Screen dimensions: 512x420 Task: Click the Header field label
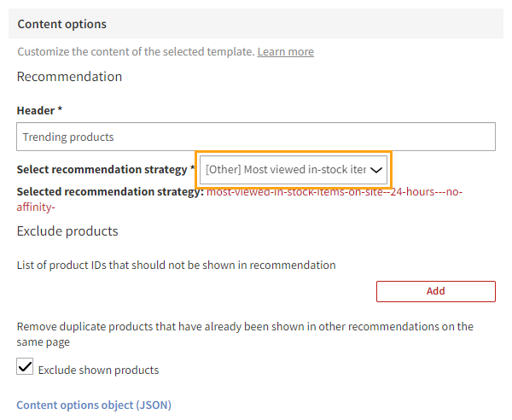pos(39,111)
